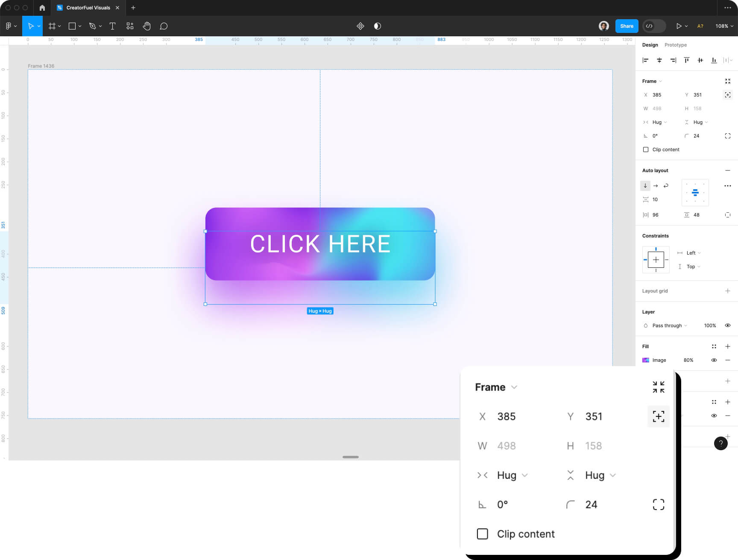Select the Hand tool for panning
This screenshot has width=738, height=560.
tap(146, 26)
